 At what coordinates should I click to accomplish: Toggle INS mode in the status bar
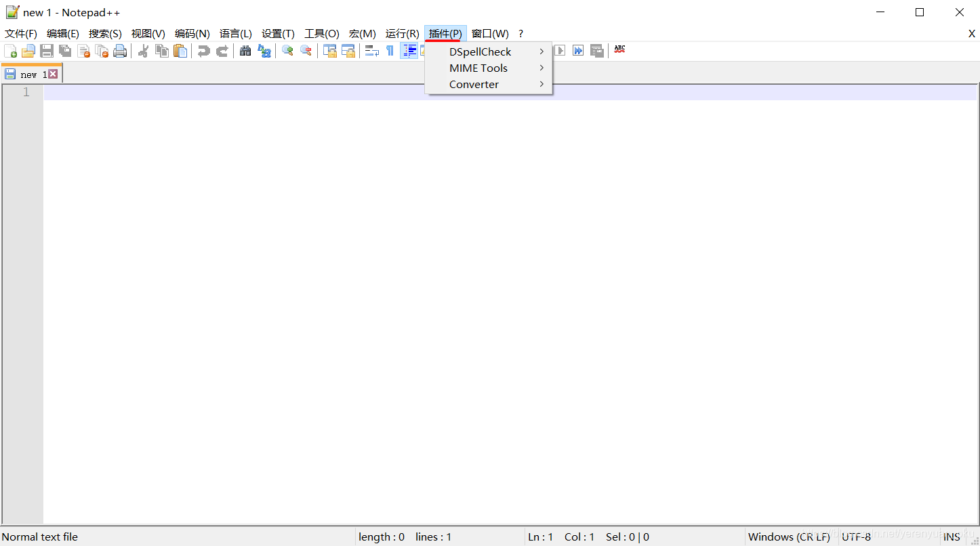pos(952,536)
